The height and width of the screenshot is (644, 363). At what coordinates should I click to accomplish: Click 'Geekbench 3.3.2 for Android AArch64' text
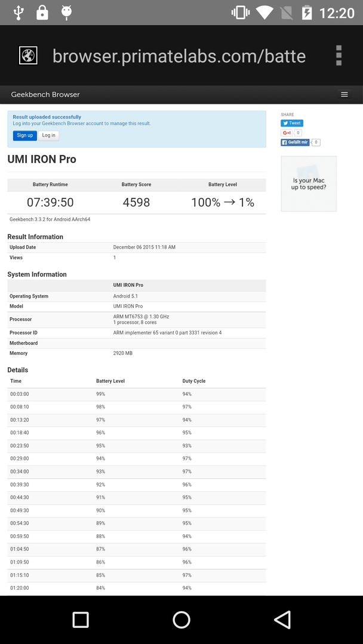50,219
